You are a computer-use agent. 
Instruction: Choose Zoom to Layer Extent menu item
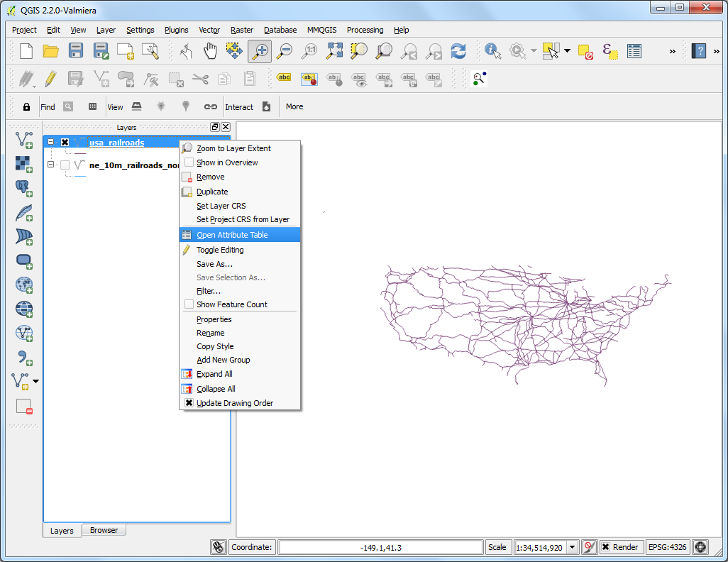point(240,148)
